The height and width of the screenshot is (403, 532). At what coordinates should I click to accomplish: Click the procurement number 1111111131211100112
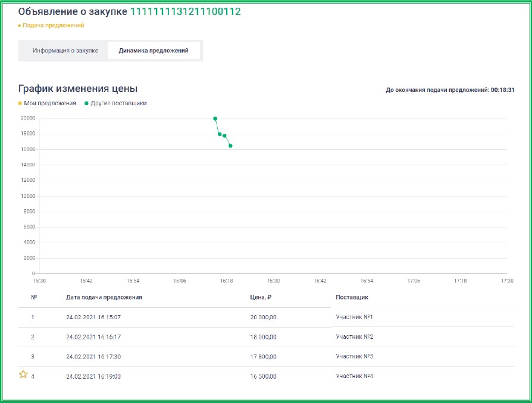coord(185,12)
